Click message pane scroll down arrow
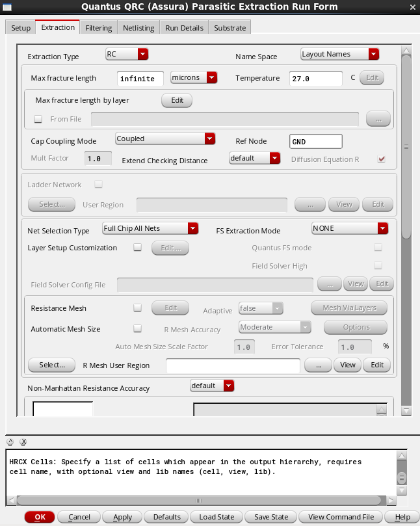The height and width of the screenshot is (526, 420). pyautogui.click(x=402, y=490)
